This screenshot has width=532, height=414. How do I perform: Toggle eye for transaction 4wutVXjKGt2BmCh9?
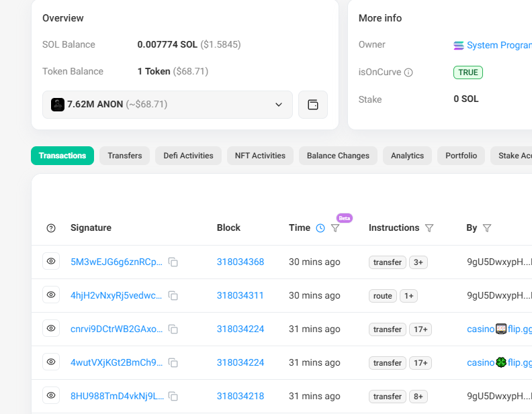[x=51, y=362]
